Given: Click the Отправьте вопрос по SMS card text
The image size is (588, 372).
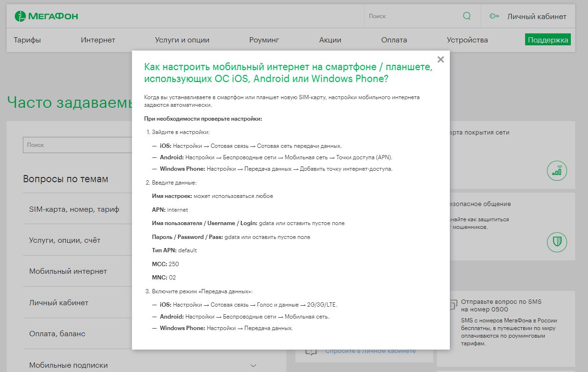Looking at the screenshot, I should pos(501,306).
